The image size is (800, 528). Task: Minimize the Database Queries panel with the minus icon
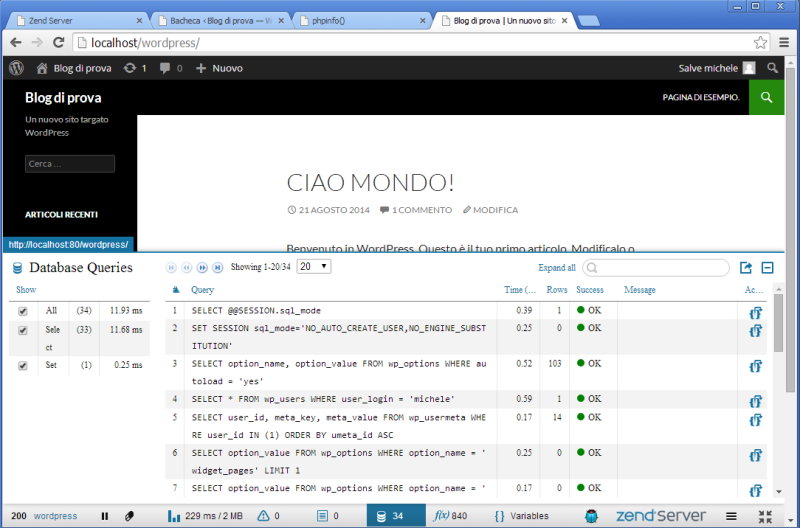pyautogui.click(x=767, y=268)
